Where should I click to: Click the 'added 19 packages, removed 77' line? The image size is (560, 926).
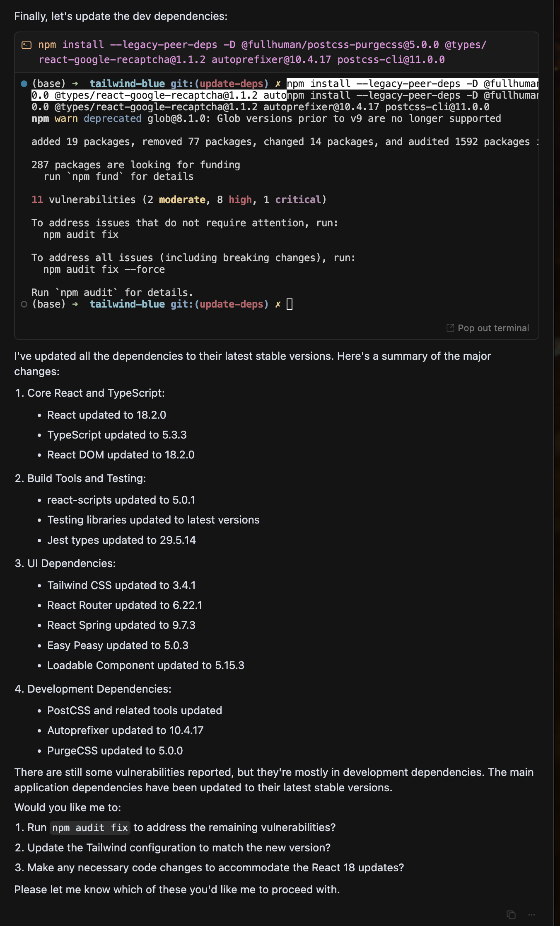[285, 142]
